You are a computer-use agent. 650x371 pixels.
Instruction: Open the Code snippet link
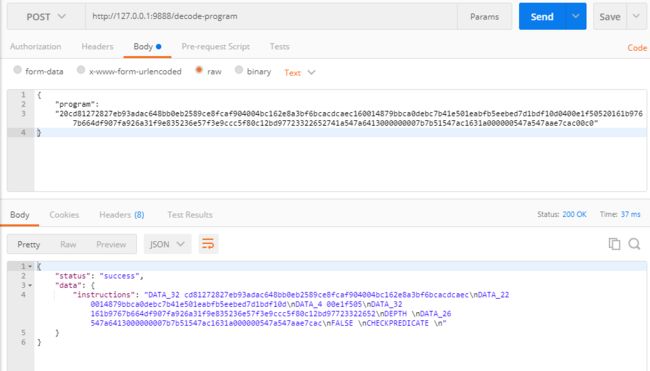pos(637,48)
